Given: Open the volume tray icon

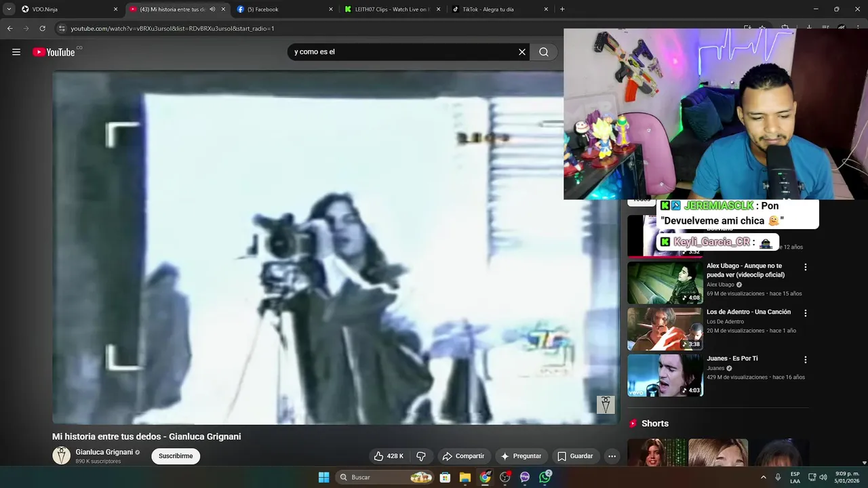Looking at the screenshot, I should pyautogui.click(x=823, y=477).
